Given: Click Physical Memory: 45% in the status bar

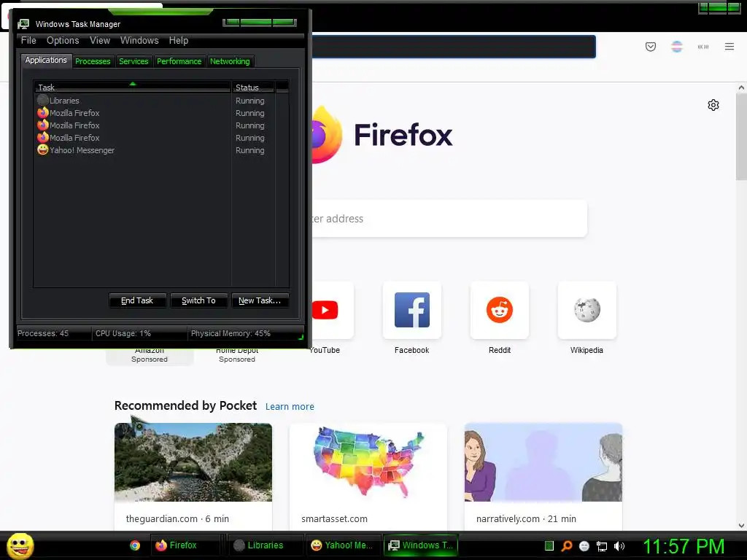Looking at the screenshot, I should coord(231,333).
